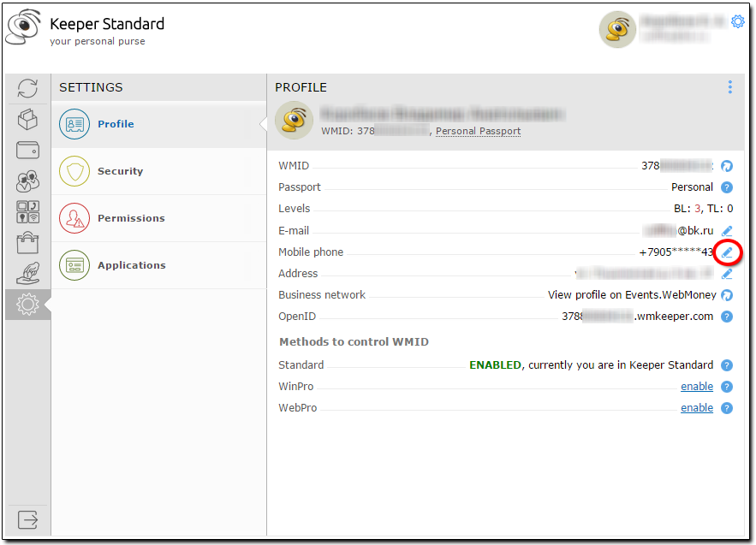The width and height of the screenshot is (756, 545).
Task: Open the Applications settings section
Action: pos(131,265)
